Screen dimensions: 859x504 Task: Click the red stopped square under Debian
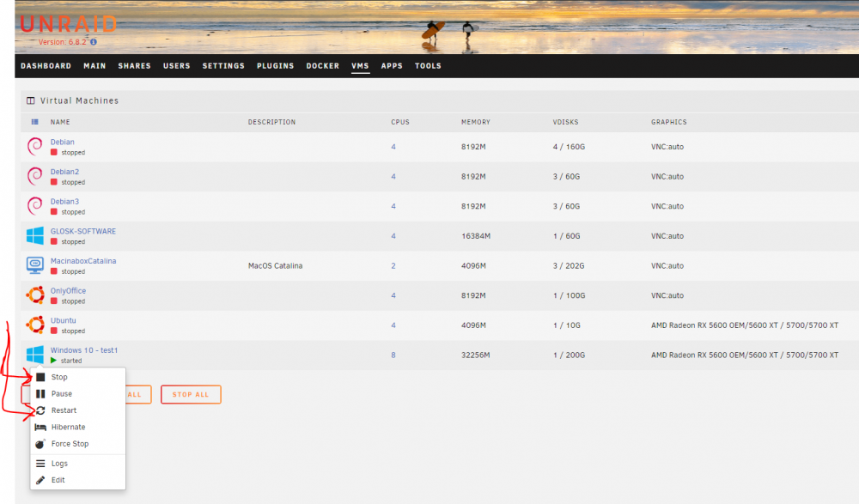pos(53,152)
